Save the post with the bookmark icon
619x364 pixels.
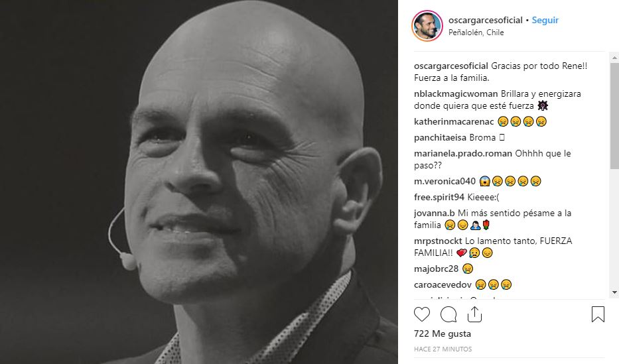tap(597, 314)
